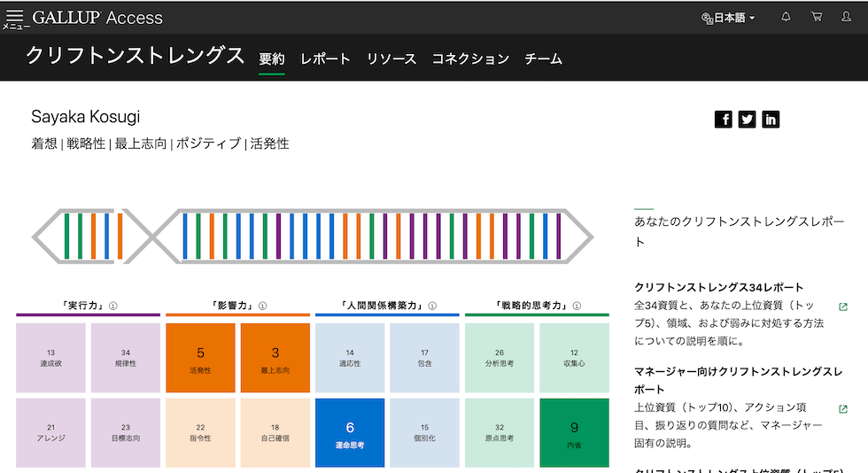This screenshot has width=868, height=473.
Task: Click the 「実行力」 domain heading
Action: (x=83, y=306)
